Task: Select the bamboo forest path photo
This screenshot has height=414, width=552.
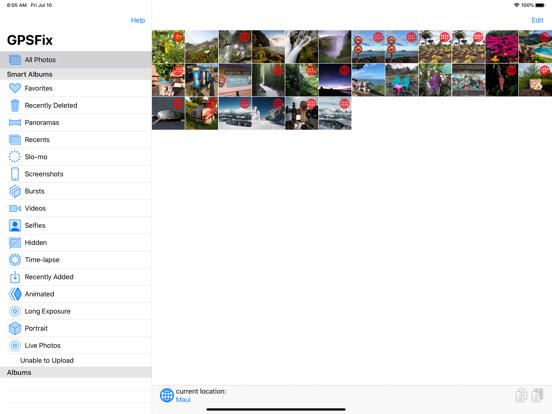Action: (x=268, y=80)
